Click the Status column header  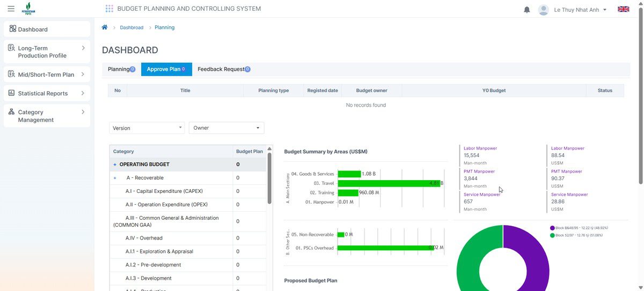[605, 91]
